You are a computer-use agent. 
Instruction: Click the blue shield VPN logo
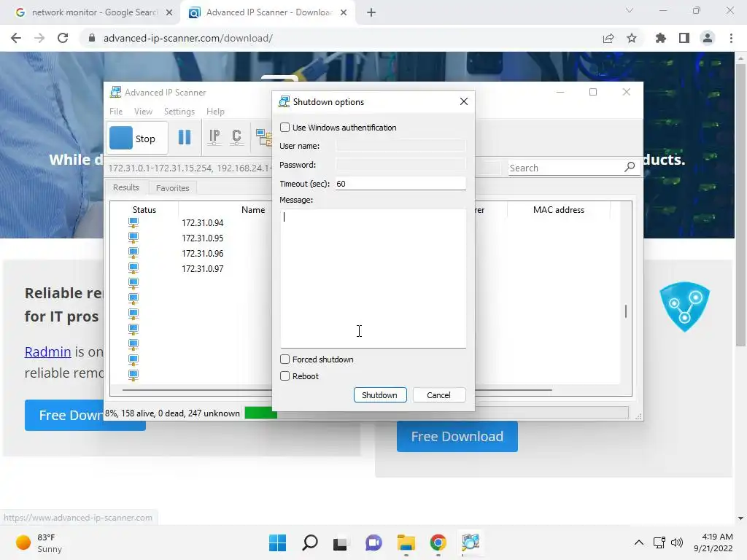[684, 307]
